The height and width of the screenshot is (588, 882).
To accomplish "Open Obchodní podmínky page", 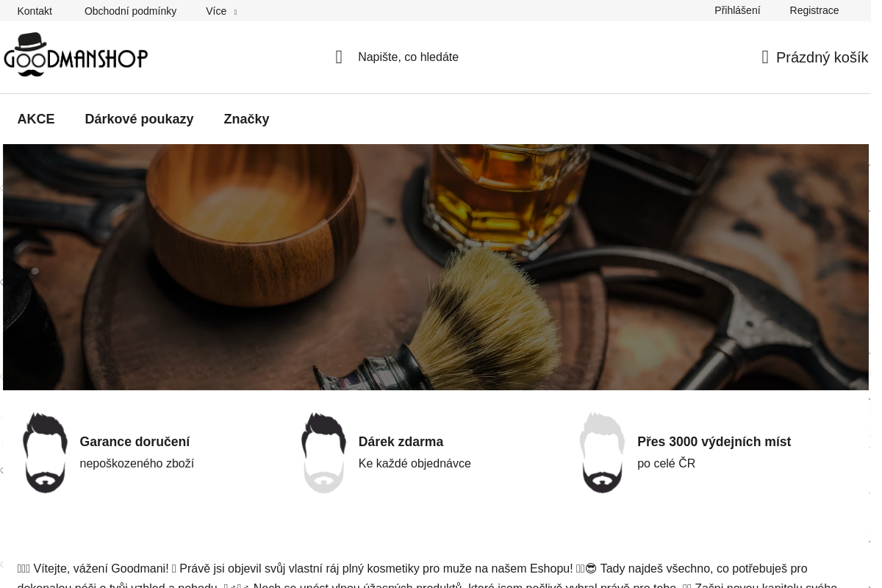I will [130, 11].
